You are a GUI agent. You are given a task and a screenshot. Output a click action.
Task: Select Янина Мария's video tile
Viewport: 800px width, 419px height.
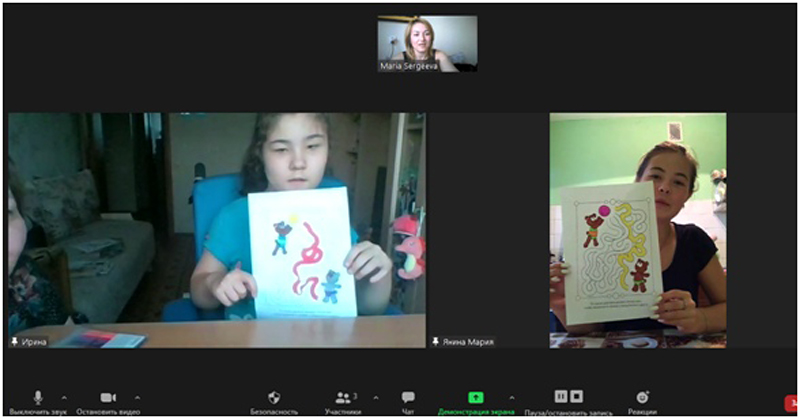638,230
